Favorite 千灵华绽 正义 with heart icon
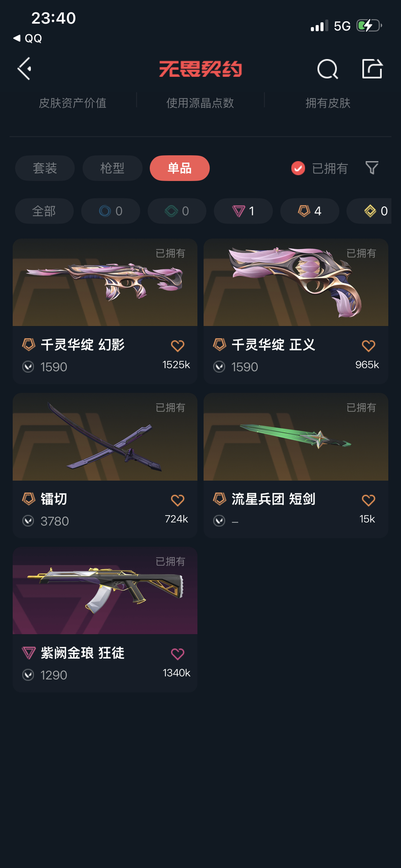This screenshot has width=401, height=868. [368, 346]
